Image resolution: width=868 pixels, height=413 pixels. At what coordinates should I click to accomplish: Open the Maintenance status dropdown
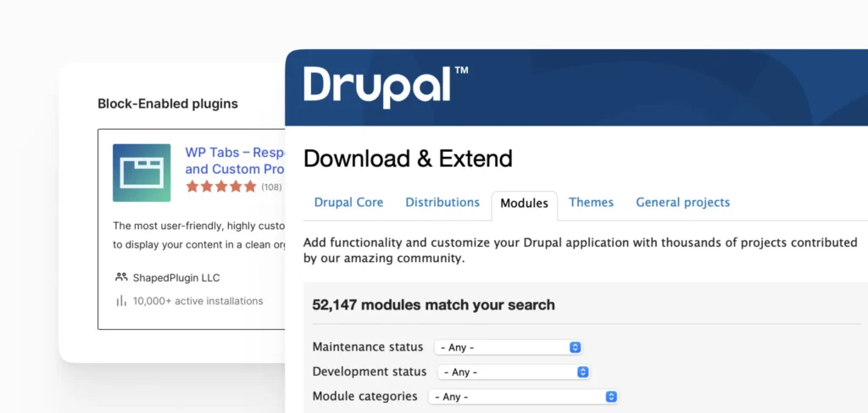508,348
